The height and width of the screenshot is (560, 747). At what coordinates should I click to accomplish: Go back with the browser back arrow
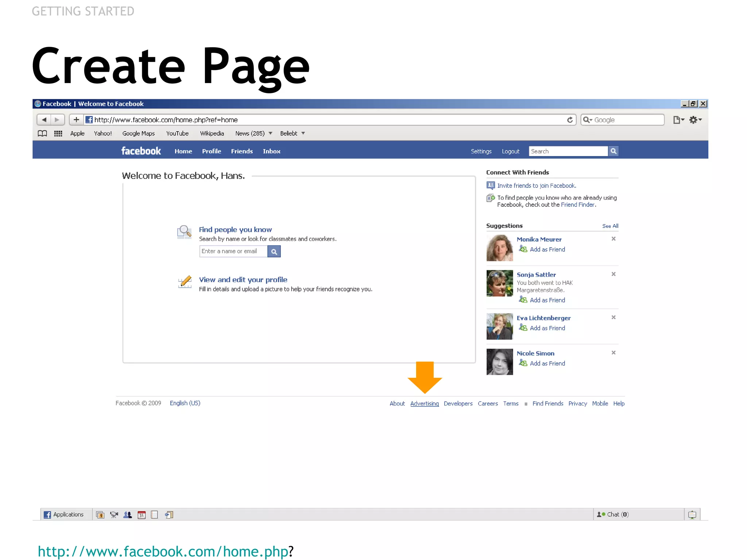coord(44,120)
